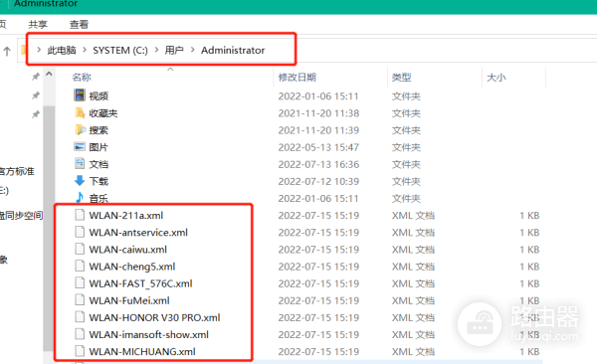
Task: Click file name WLAN-cheng5.xml
Action: 132,267
